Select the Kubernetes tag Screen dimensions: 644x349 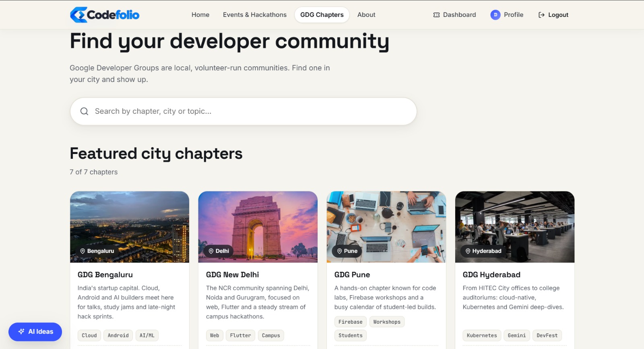pos(482,335)
